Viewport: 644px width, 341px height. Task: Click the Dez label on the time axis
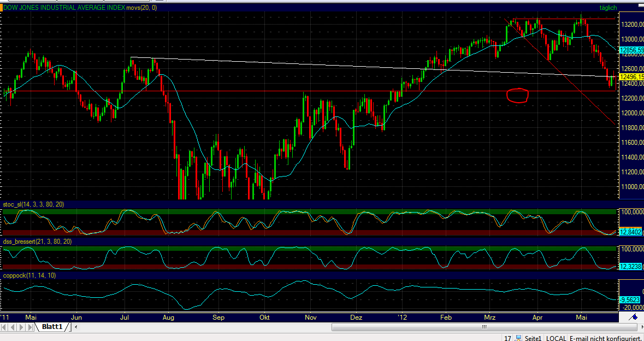click(356, 318)
